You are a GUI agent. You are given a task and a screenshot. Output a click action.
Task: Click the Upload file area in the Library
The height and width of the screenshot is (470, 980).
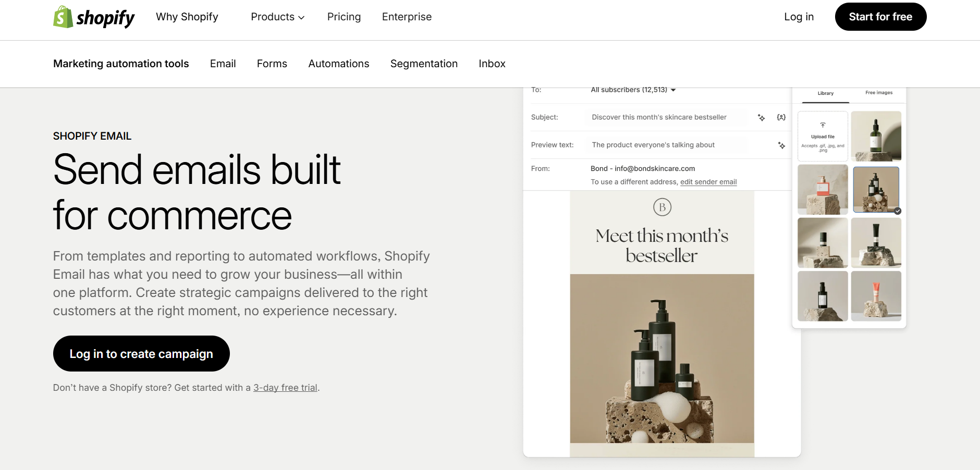tap(823, 135)
